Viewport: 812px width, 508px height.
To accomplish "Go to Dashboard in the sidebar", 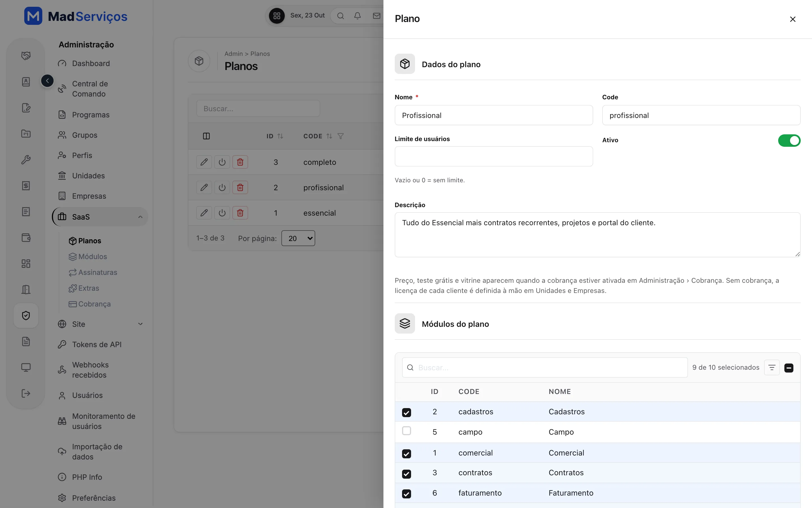I will tap(84, 63).
